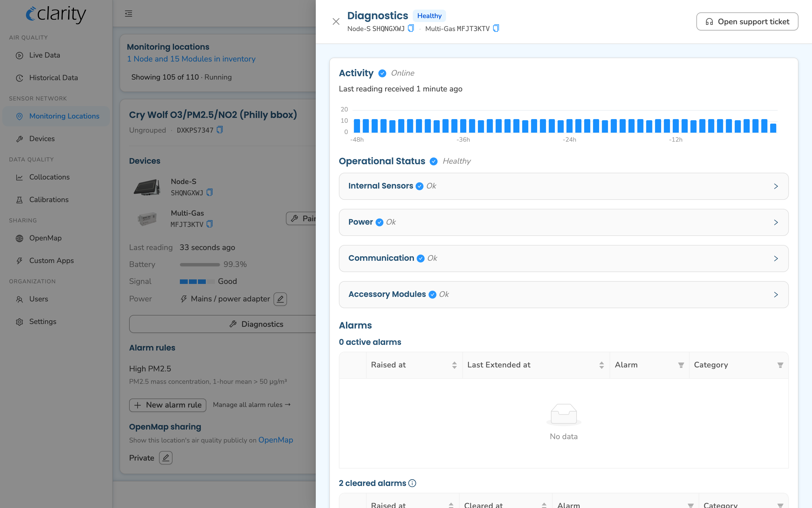Filter cleared alarms by Category column
Viewport: 812px width, 508px height.
pyautogui.click(x=780, y=505)
